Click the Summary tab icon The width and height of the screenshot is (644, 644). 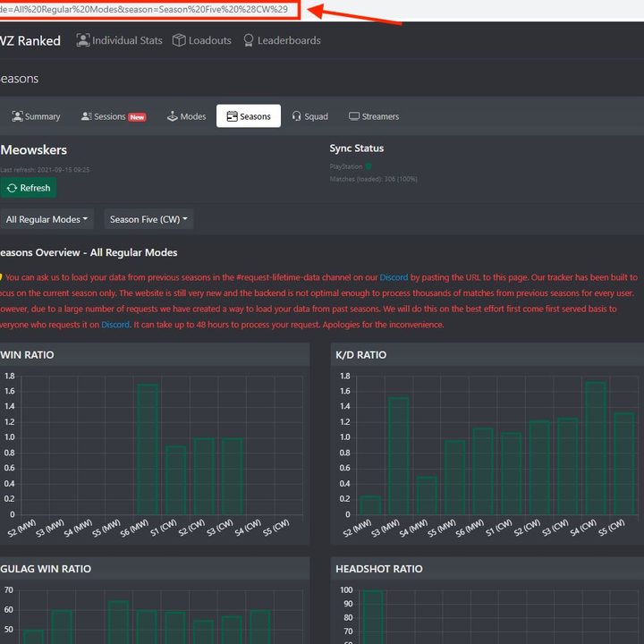pos(17,116)
